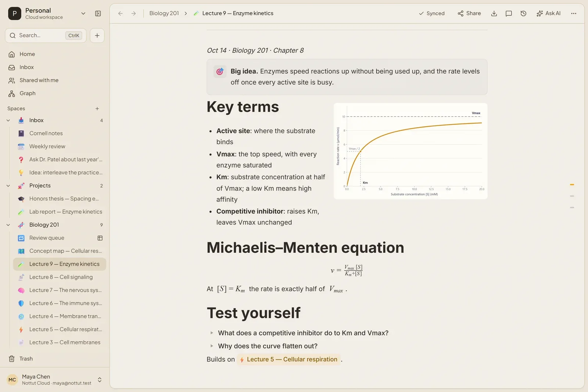Open Review queue table view icon
This screenshot has height=392, width=588.
(100, 238)
